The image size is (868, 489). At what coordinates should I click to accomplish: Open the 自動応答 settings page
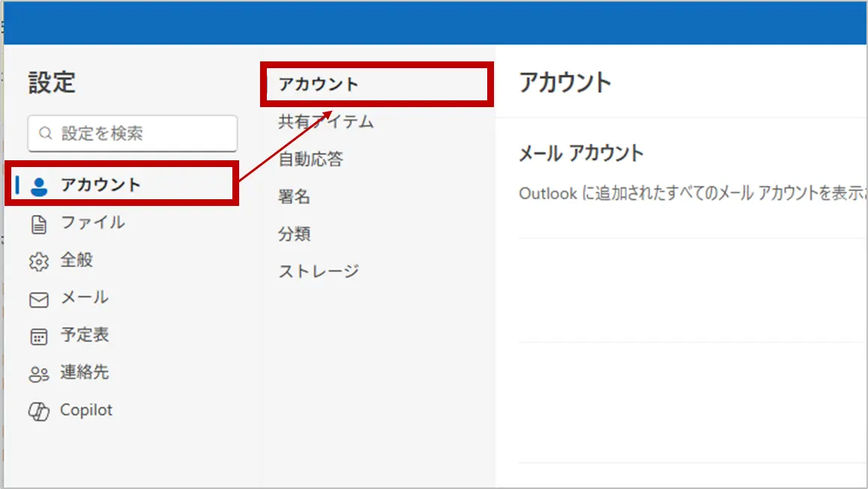(310, 159)
